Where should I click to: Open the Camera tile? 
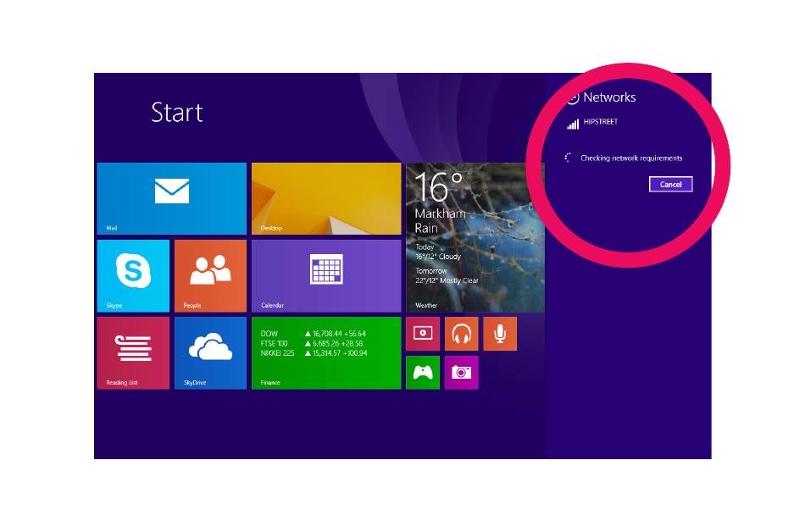(462, 373)
